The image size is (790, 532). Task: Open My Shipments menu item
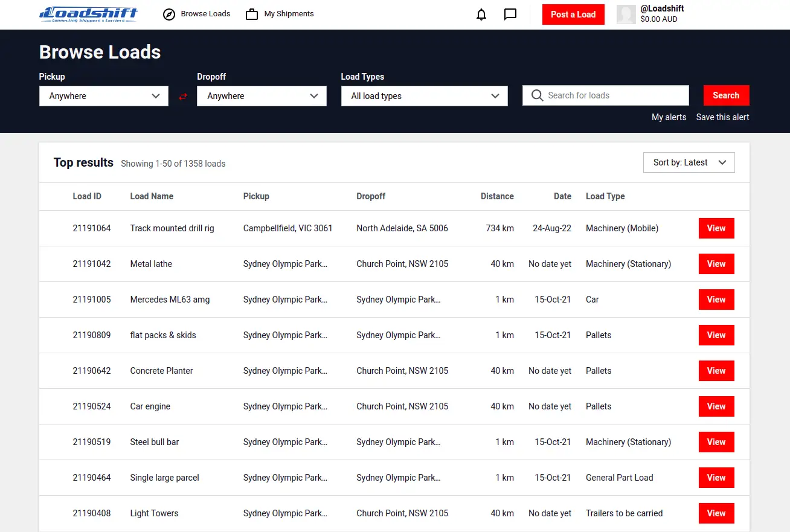(289, 14)
